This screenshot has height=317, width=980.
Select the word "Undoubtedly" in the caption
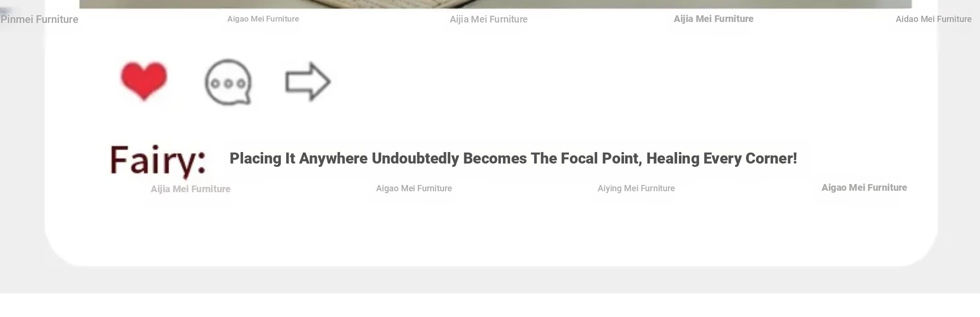pyautogui.click(x=415, y=159)
